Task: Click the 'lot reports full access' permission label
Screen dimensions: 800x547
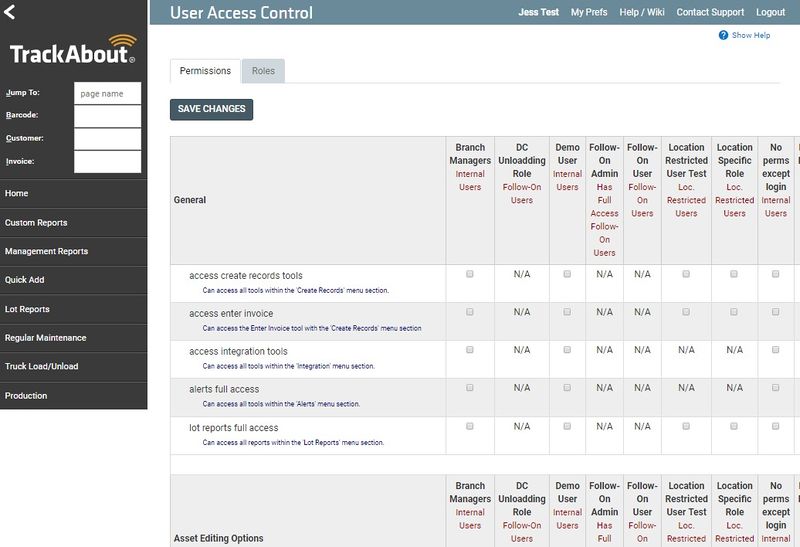Action: pos(233,428)
